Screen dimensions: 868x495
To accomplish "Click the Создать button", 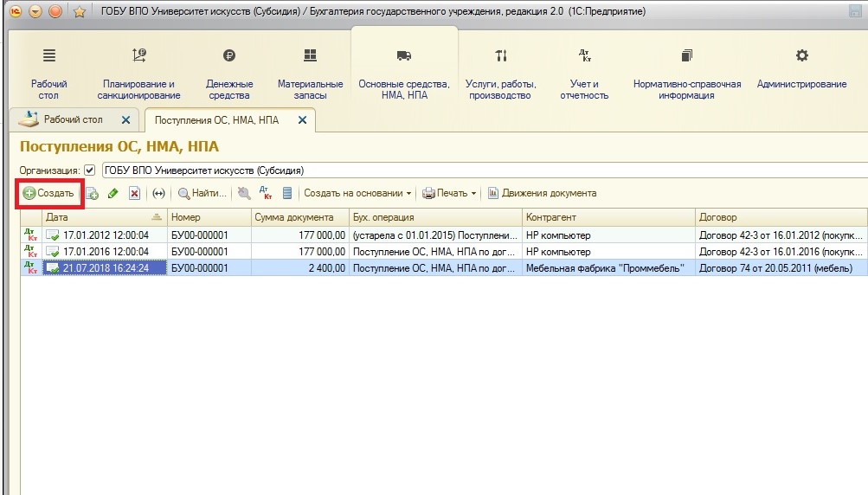I will click(x=49, y=194).
